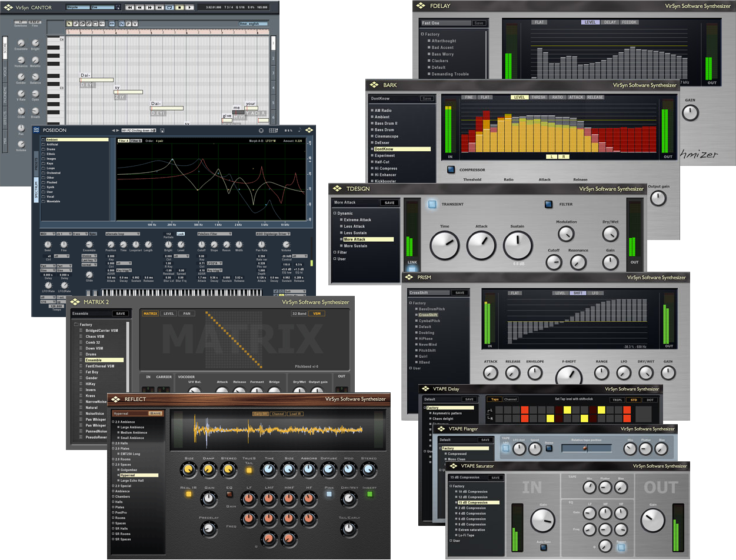736x560 pixels.
Task: Toggle the COMPRESSOR switch in BARK
Action: pos(451,169)
